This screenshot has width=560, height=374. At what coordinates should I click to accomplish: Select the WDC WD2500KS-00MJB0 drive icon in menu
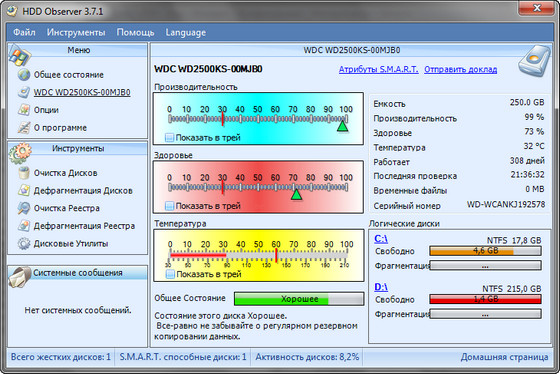tap(24, 92)
